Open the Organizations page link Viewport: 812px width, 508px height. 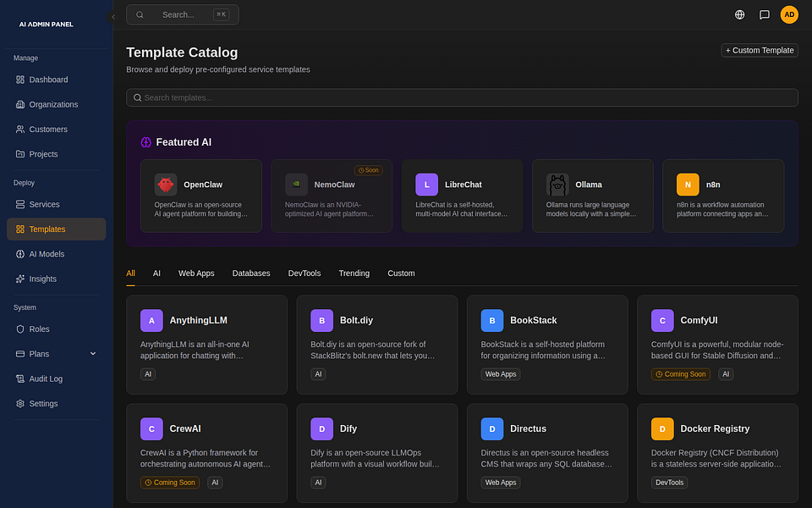[56, 105]
